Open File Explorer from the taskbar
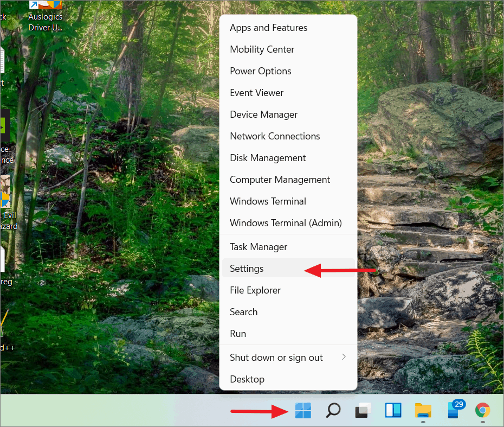This screenshot has width=504, height=427. click(423, 411)
